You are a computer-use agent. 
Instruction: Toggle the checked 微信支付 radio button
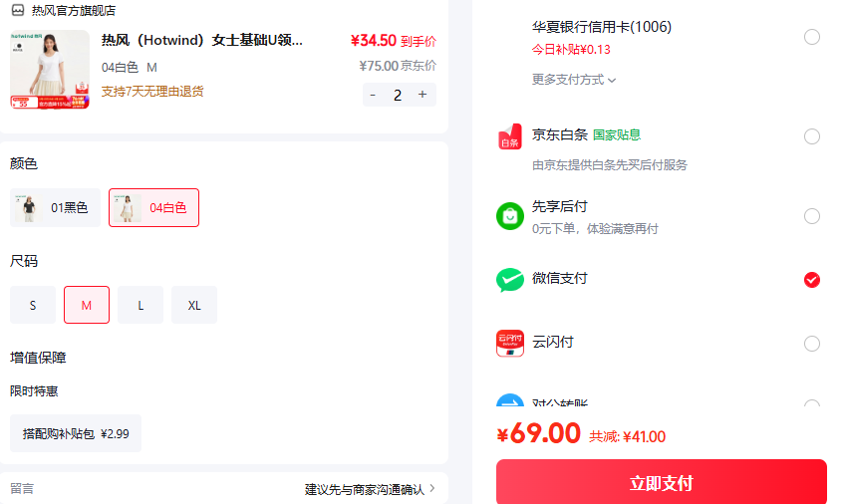coord(812,280)
